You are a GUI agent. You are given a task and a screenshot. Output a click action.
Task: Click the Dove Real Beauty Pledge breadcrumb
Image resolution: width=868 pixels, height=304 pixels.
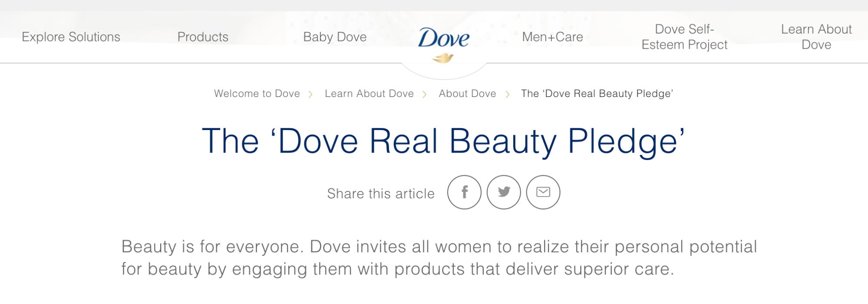(597, 94)
